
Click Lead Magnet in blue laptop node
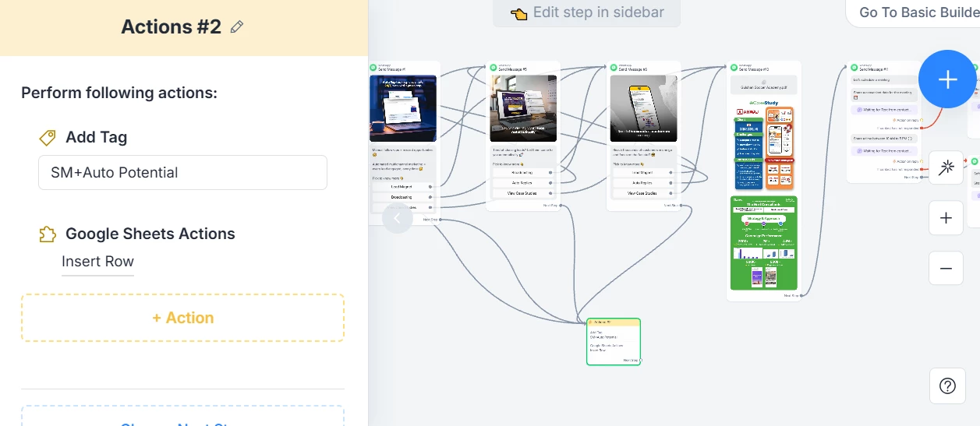(402, 187)
